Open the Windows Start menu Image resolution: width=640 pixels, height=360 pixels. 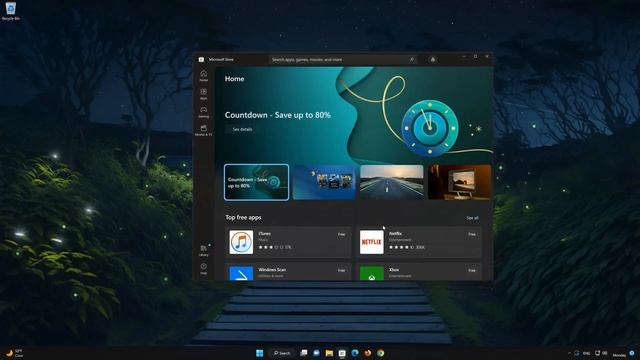click(x=260, y=353)
